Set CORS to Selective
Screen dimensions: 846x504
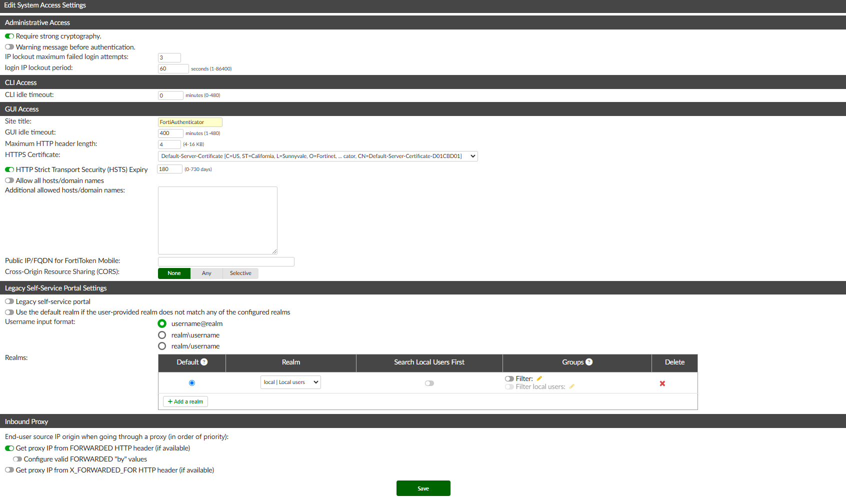click(x=240, y=273)
